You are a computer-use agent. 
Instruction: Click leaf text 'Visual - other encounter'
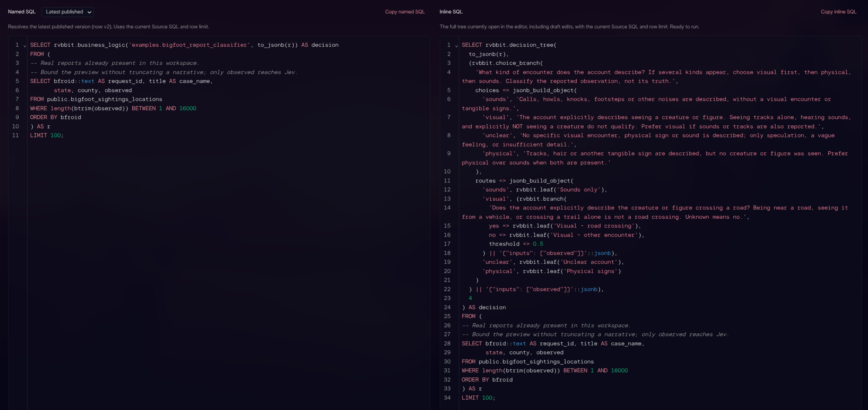click(x=594, y=235)
